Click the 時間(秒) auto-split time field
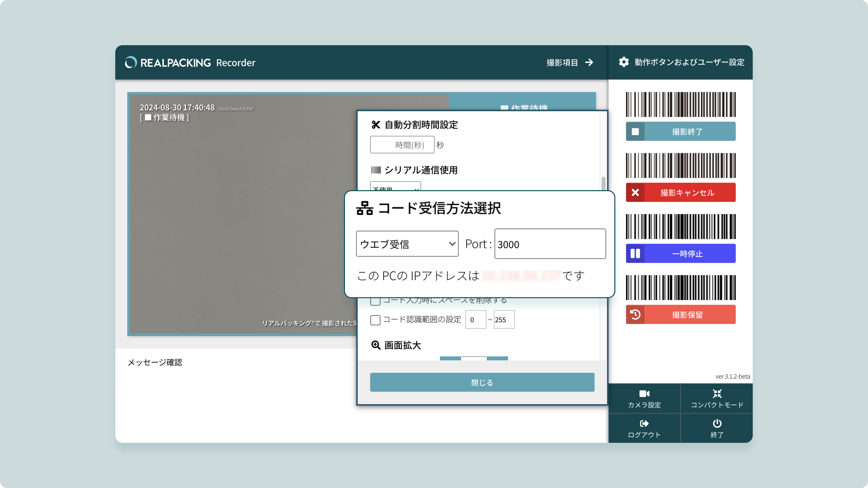 (x=402, y=145)
